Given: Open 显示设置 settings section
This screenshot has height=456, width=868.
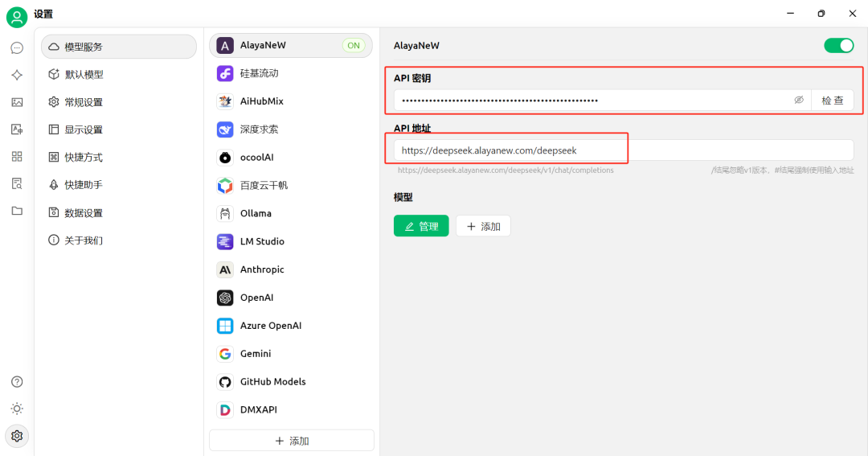Looking at the screenshot, I should coord(118,129).
